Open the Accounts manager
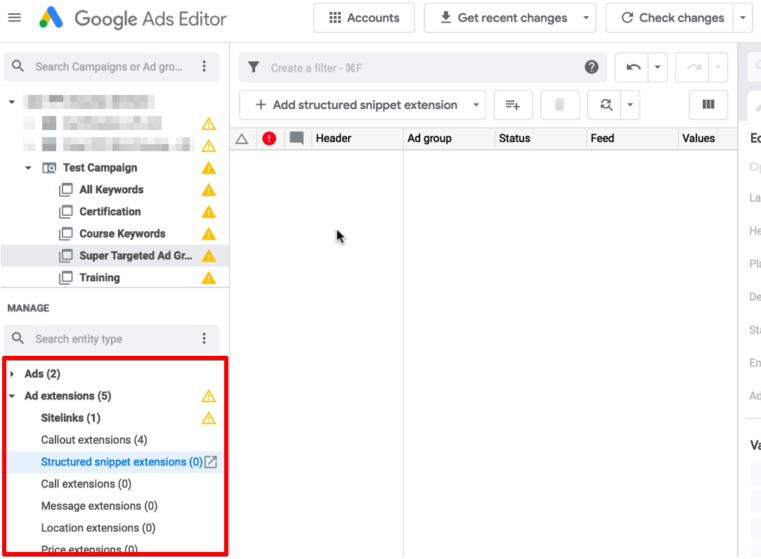This screenshot has height=559, width=761. click(364, 18)
